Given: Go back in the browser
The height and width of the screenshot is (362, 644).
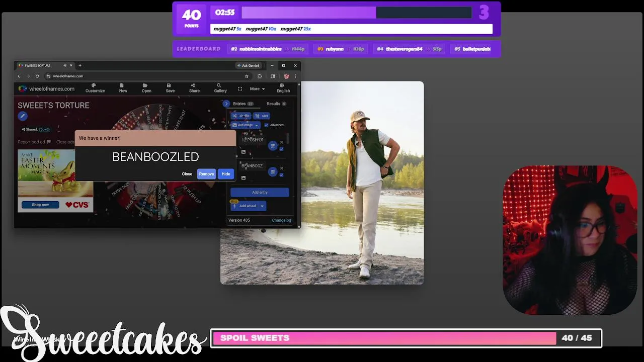Looking at the screenshot, I should click(x=19, y=76).
